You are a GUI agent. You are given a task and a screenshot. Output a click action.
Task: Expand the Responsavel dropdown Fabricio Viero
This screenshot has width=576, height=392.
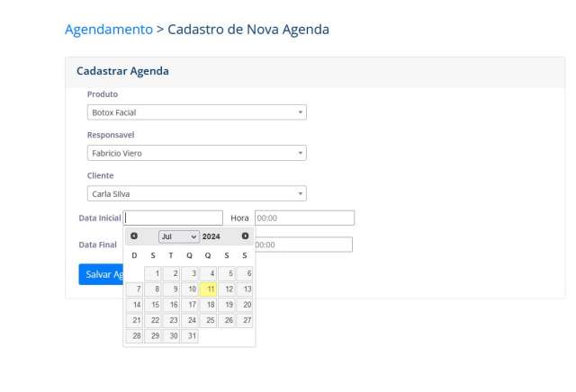coord(196,153)
